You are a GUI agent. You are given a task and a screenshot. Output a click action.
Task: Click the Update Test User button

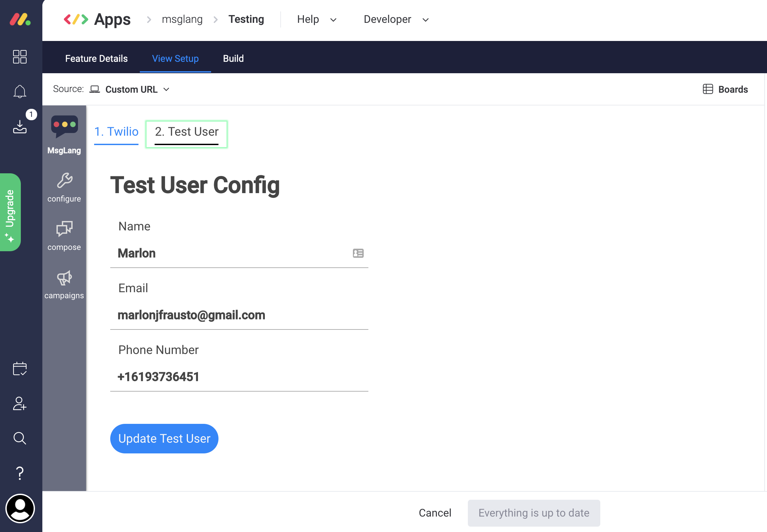[x=164, y=439]
